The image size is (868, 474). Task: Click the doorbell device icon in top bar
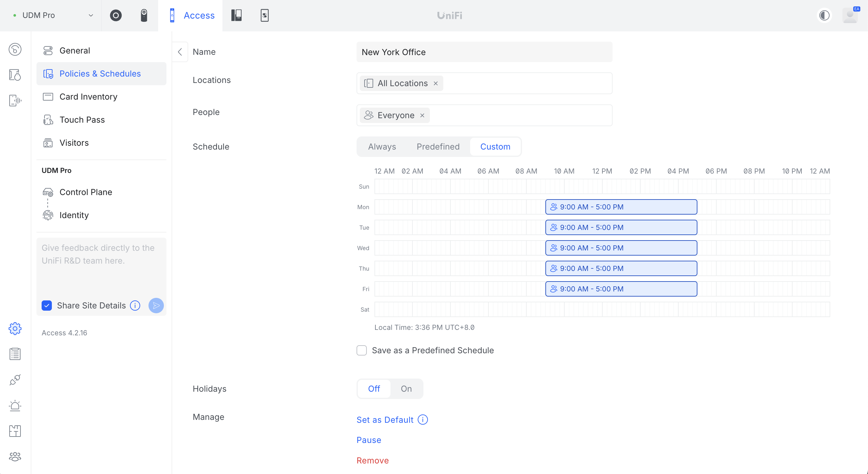click(x=144, y=15)
